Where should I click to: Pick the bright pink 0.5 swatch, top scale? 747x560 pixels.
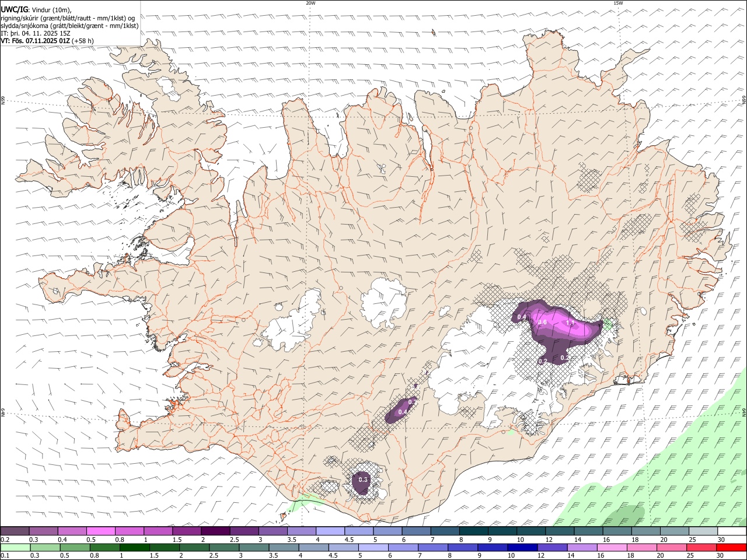(x=100, y=531)
